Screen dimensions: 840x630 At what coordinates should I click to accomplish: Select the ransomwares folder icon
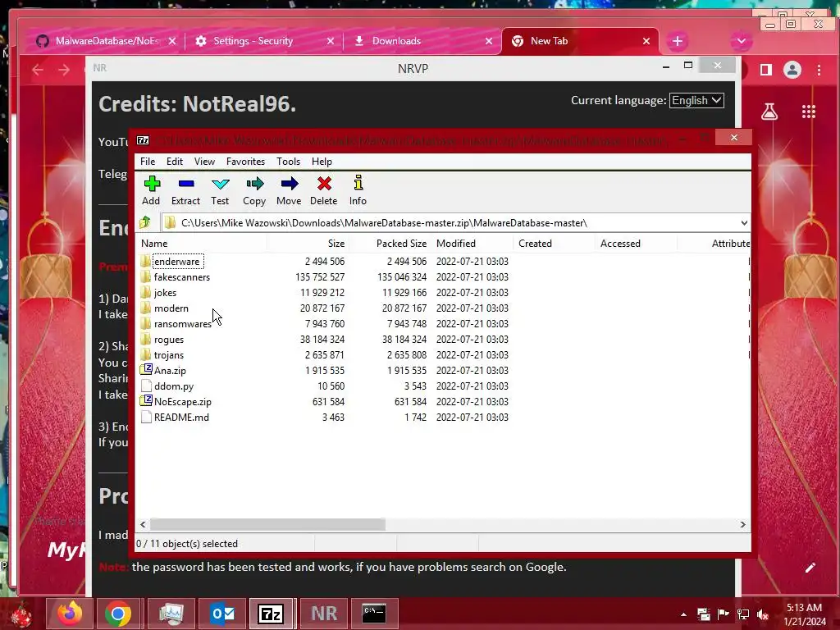[x=146, y=323]
